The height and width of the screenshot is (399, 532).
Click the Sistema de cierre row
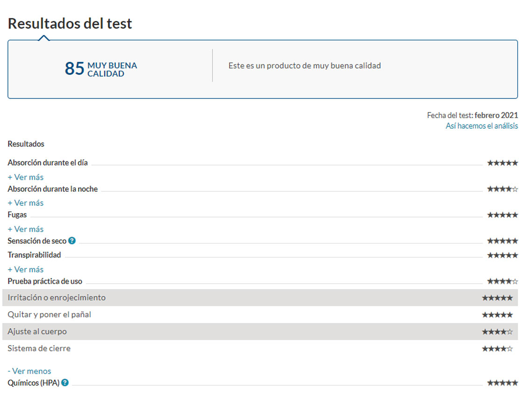tap(260, 349)
